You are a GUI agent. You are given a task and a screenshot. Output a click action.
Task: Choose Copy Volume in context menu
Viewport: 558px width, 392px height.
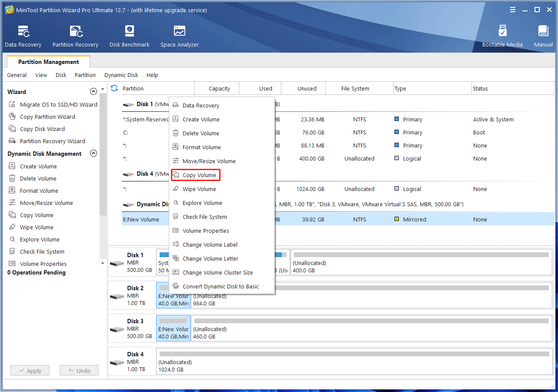tap(222, 175)
